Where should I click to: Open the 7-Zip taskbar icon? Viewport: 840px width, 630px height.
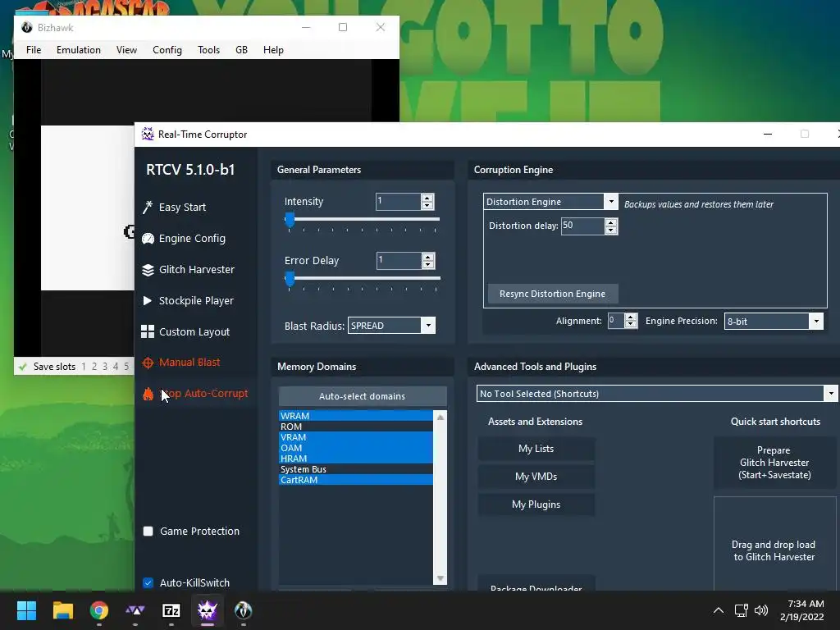point(171,610)
